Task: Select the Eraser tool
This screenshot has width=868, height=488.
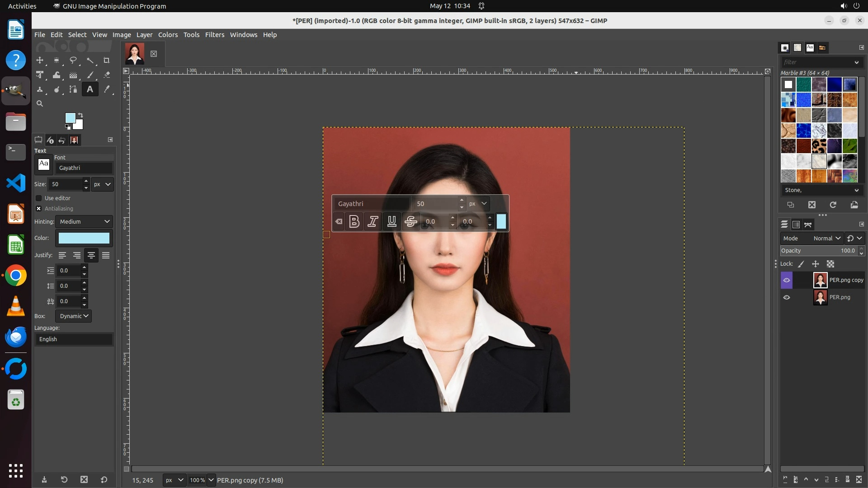Action: coord(107,75)
